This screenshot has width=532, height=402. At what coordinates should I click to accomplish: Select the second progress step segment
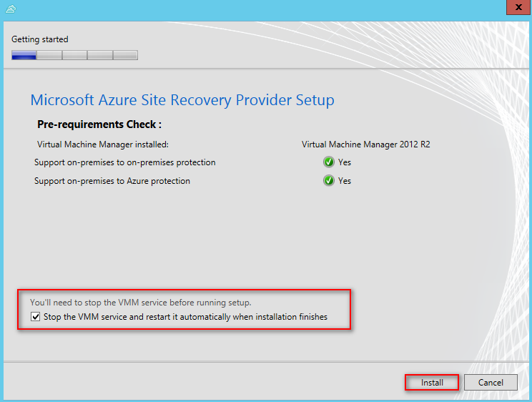(x=49, y=55)
